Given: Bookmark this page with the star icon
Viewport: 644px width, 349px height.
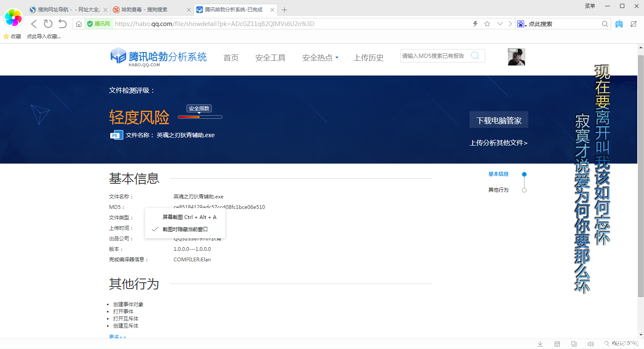Looking at the screenshot, I should tap(487, 24).
